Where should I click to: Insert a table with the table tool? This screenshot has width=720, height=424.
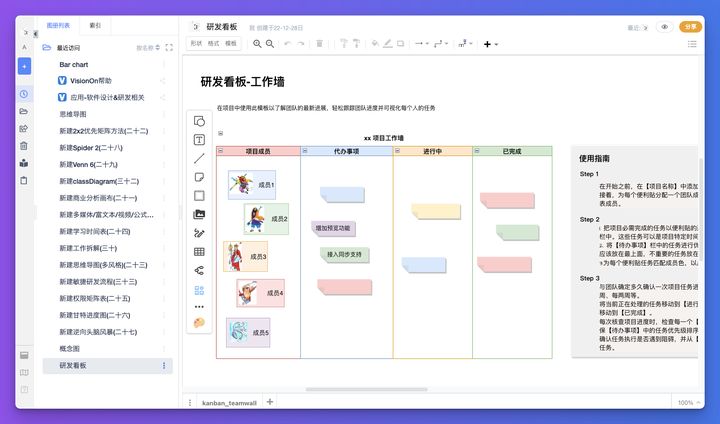click(199, 252)
